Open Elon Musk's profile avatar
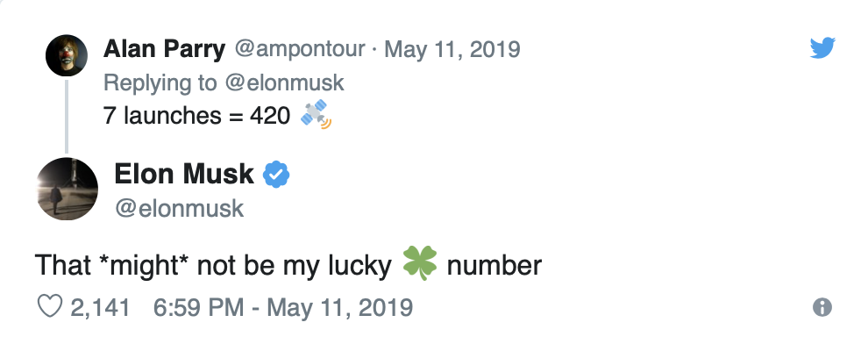 (67, 189)
